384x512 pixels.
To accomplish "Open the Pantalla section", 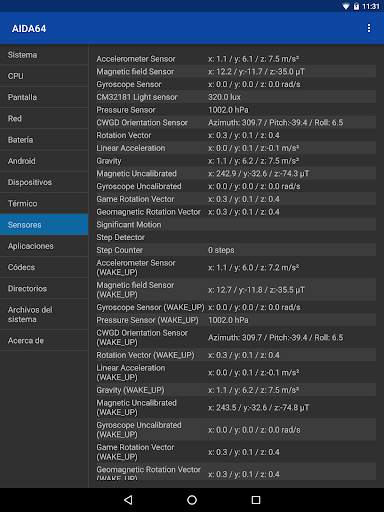I will [44, 97].
